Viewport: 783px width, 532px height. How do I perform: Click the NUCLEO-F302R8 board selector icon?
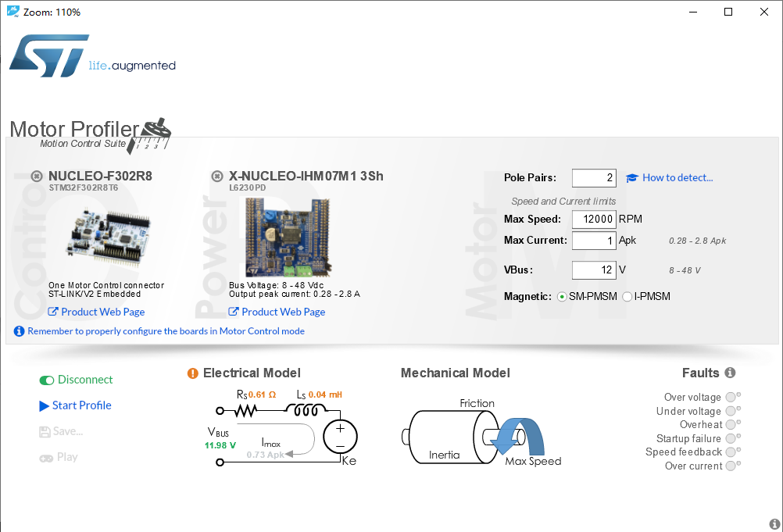[37, 177]
